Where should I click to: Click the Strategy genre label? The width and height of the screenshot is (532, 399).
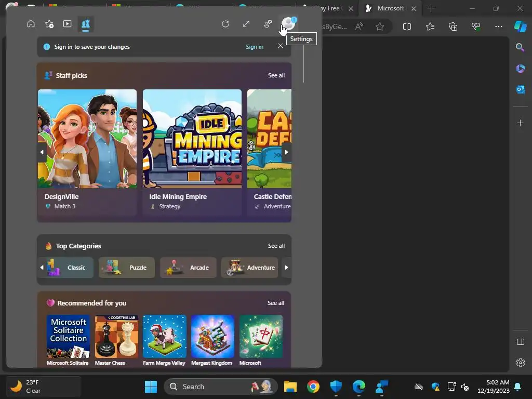click(x=170, y=206)
